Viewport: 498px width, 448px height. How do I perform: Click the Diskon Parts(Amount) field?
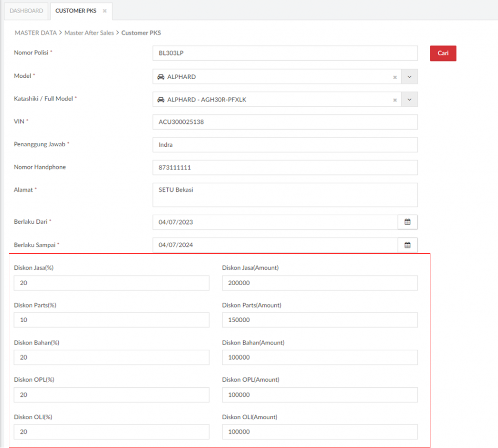tap(320, 320)
